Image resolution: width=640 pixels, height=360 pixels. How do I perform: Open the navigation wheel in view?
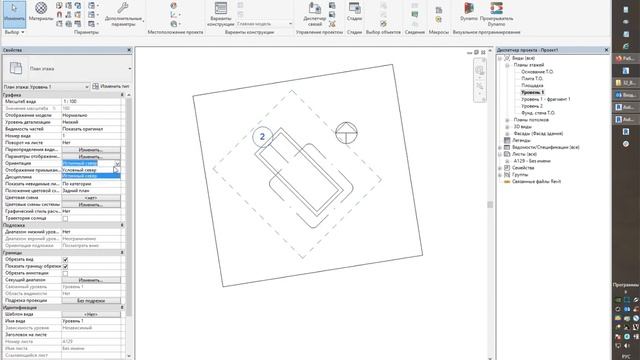pos(480,70)
